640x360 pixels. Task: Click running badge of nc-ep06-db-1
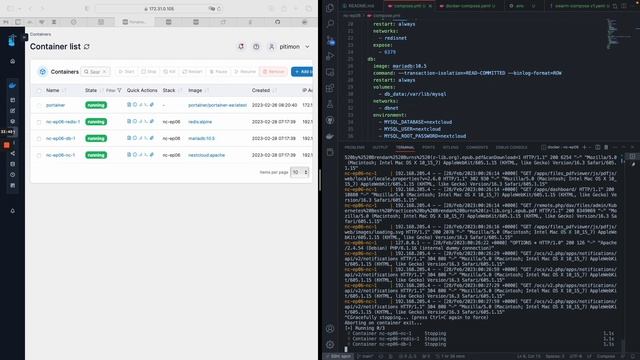click(x=96, y=138)
